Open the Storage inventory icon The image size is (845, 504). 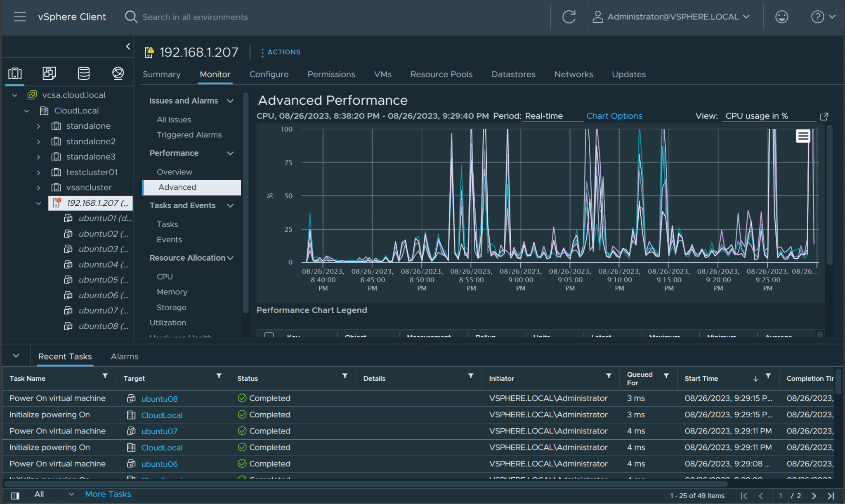[x=83, y=73]
